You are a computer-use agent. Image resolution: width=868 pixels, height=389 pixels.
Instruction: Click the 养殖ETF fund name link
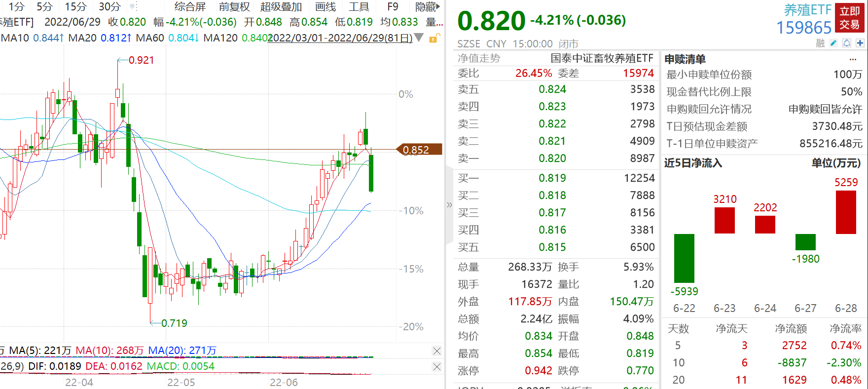(808, 10)
